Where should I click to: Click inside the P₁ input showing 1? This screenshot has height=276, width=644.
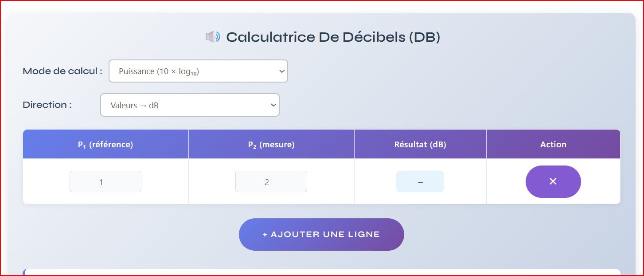(x=105, y=181)
